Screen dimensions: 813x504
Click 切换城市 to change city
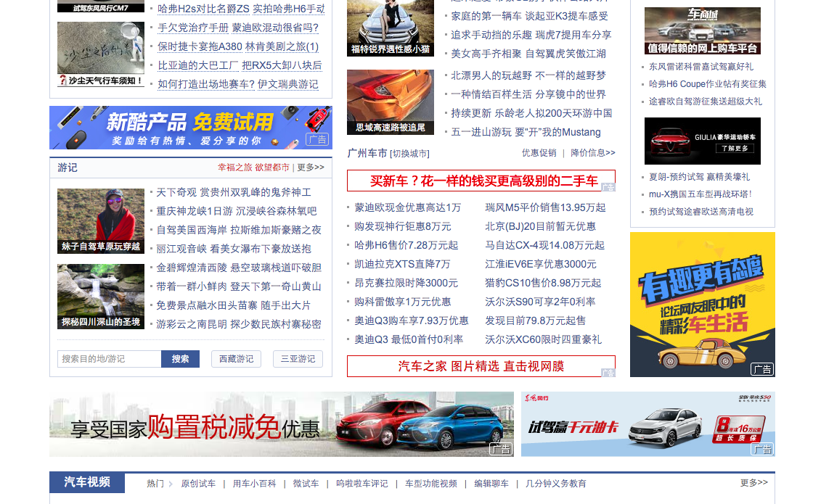coord(409,154)
